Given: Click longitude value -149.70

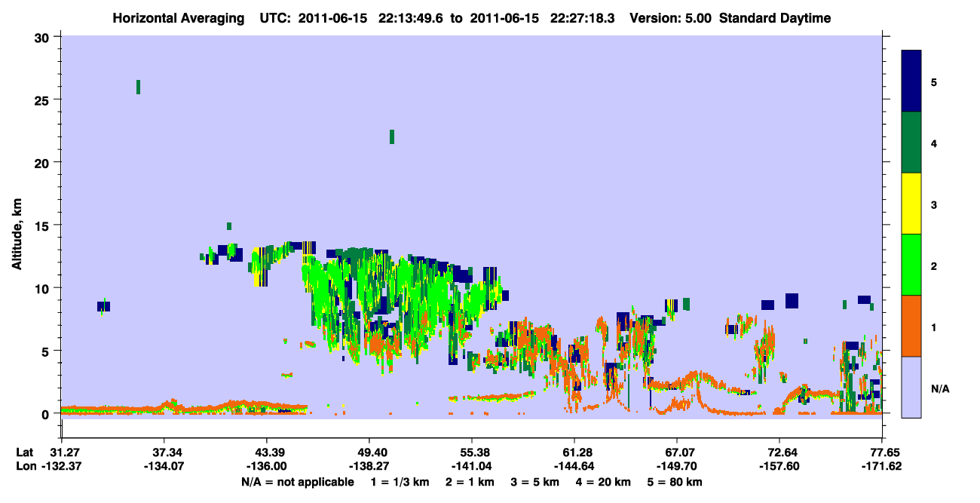Looking at the screenshot, I should click(677, 466).
